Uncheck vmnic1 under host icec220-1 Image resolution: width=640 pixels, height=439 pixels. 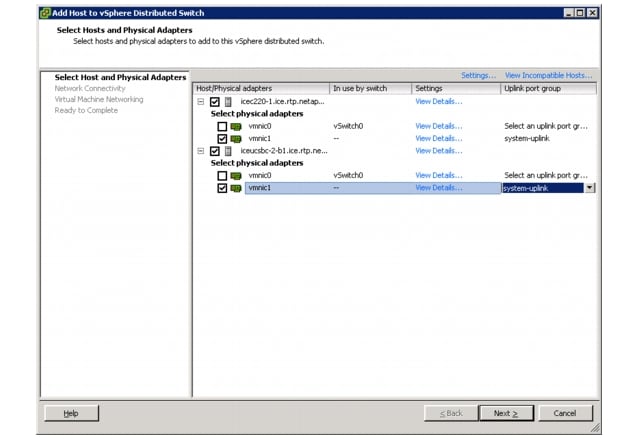pyautogui.click(x=222, y=139)
